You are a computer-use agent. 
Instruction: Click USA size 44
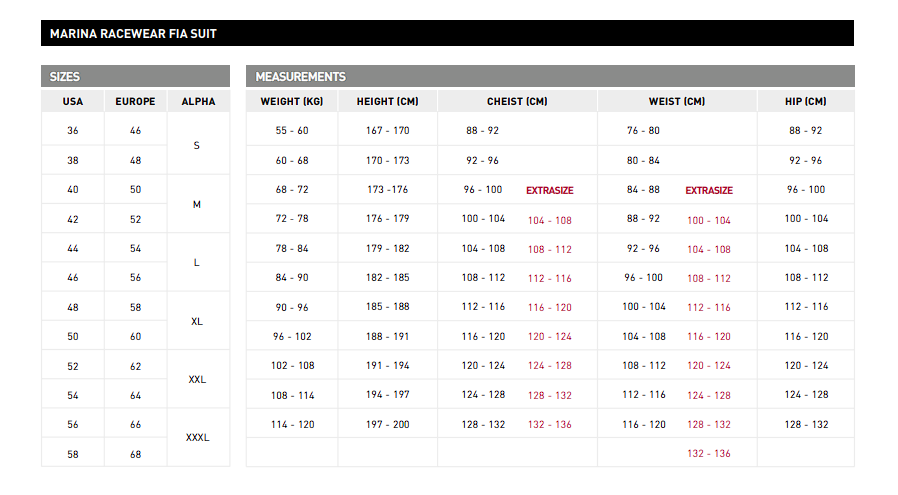click(x=73, y=249)
